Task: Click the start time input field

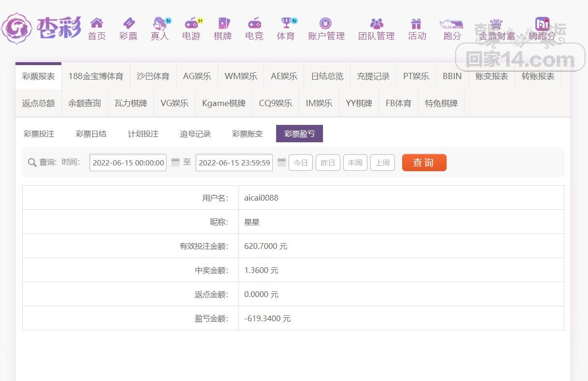Action: pyautogui.click(x=128, y=163)
